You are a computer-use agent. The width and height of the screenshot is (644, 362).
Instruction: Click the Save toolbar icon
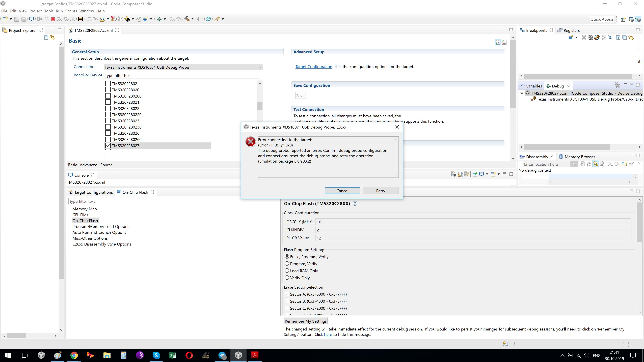[x=16, y=19]
